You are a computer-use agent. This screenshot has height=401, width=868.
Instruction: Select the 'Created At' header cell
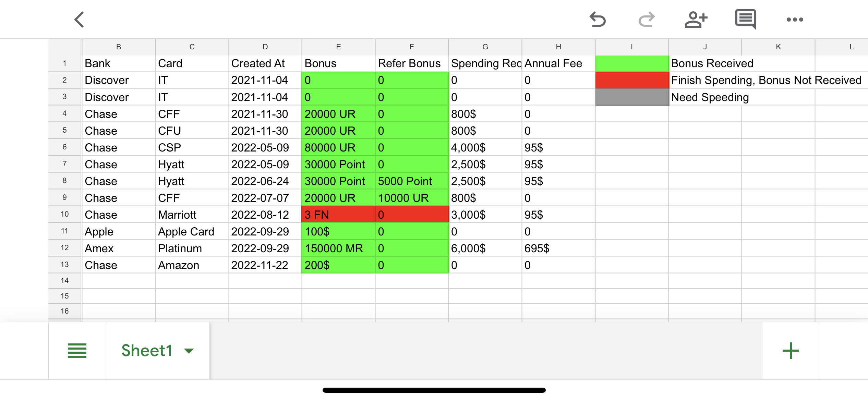click(265, 63)
